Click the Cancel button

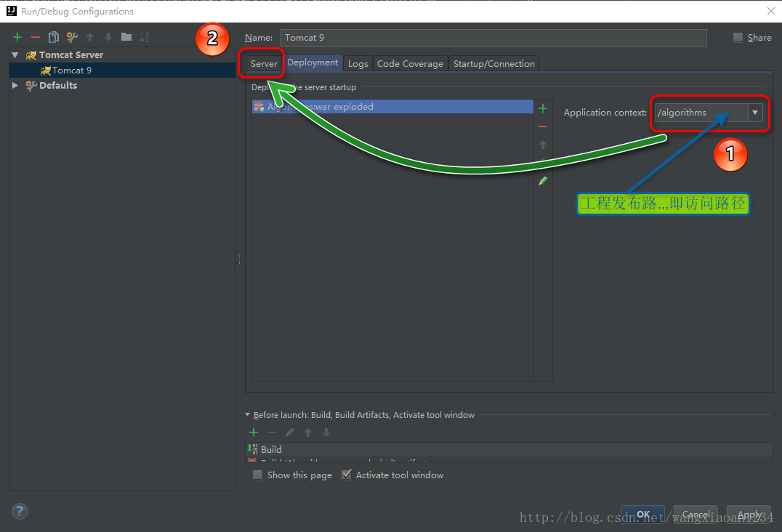tap(696, 514)
